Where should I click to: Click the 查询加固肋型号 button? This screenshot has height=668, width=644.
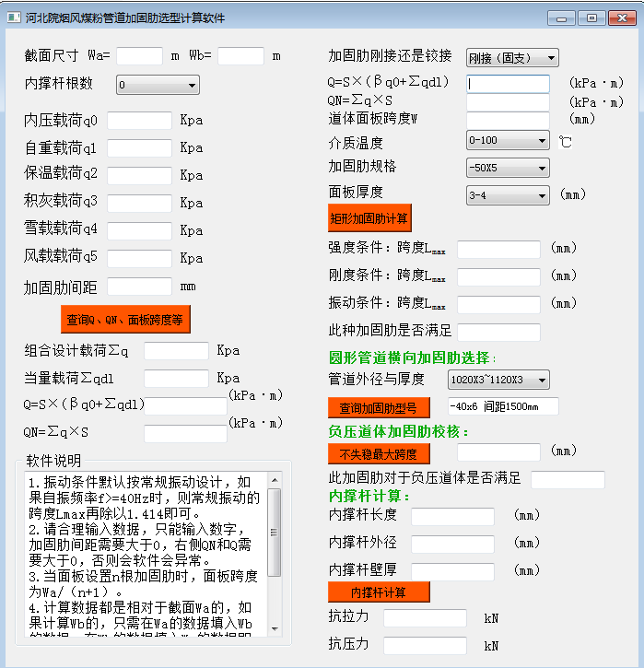(x=379, y=407)
